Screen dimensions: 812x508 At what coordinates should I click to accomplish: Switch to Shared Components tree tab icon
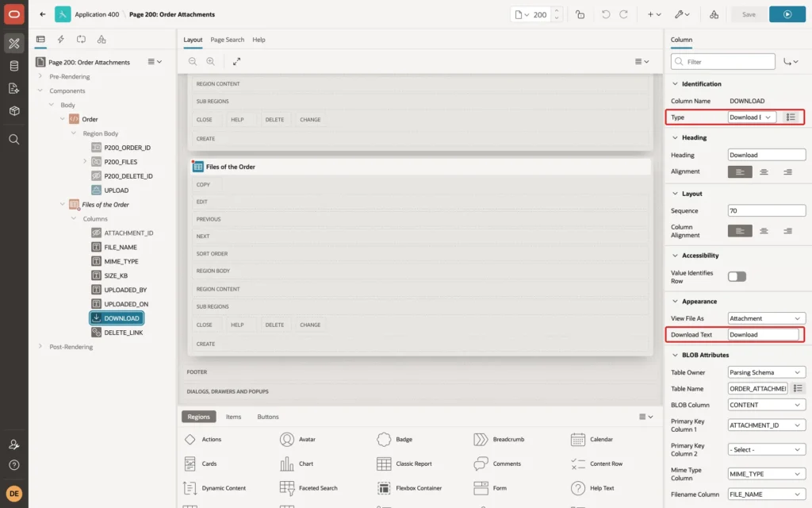(101, 40)
